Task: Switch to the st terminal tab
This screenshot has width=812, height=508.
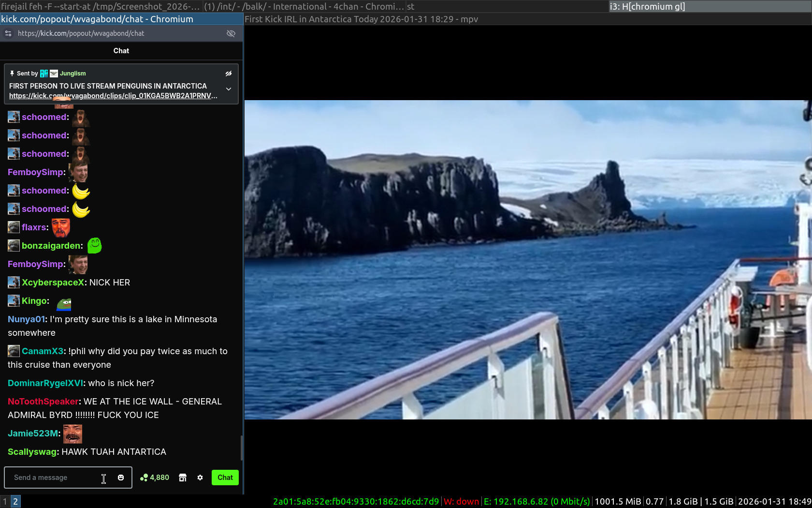Action: tap(507, 6)
